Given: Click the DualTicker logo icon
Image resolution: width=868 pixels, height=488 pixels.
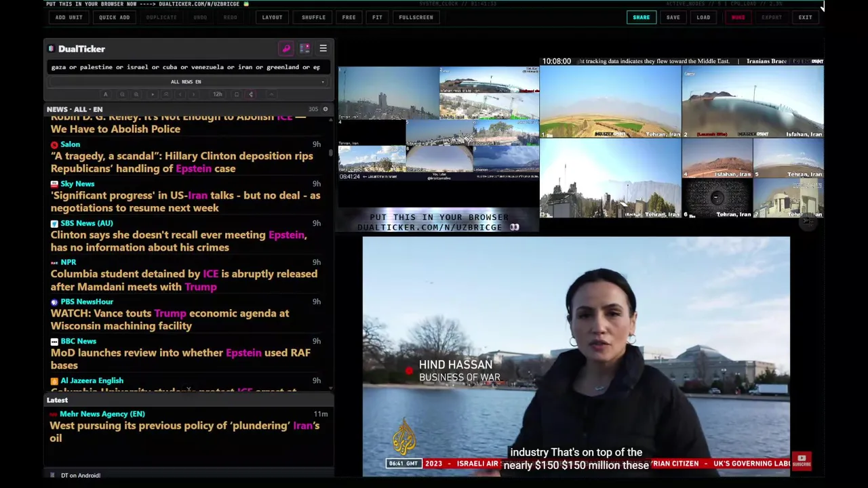Looking at the screenshot, I should (x=51, y=49).
